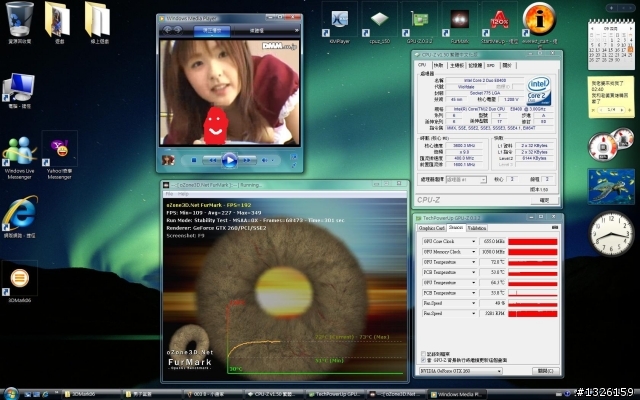Screen dimensions: 640x400
Task: Open the GPU Memory Clock sensor dropdown
Action: tap(473, 252)
